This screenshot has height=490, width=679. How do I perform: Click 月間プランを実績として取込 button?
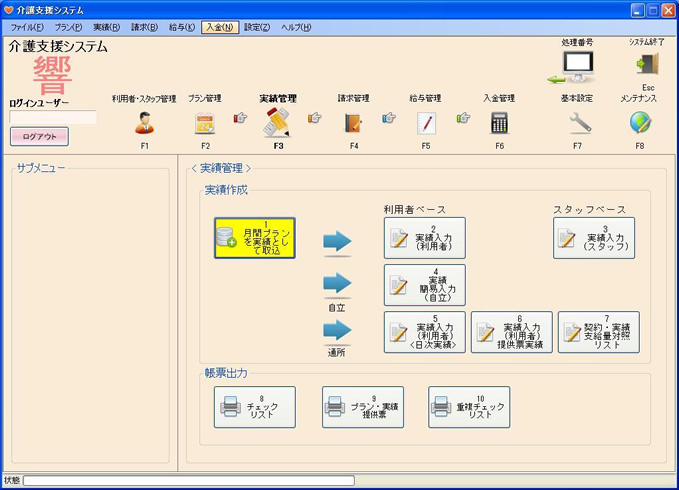(255, 238)
